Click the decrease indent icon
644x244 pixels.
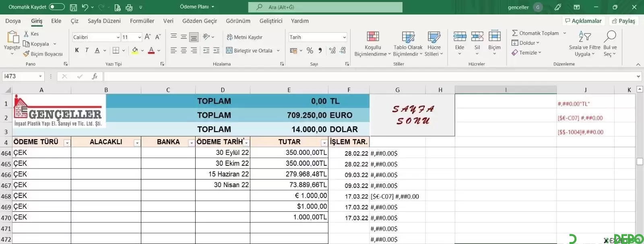[206, 50]
